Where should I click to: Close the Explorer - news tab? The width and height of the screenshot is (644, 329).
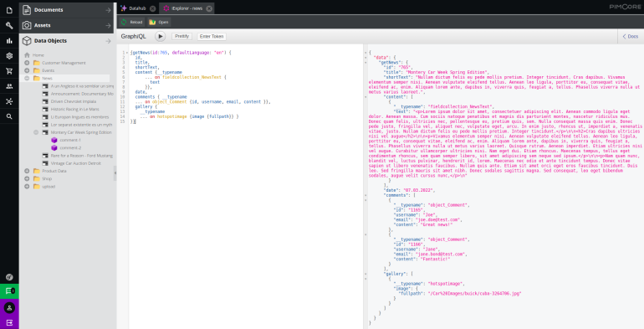209,8
